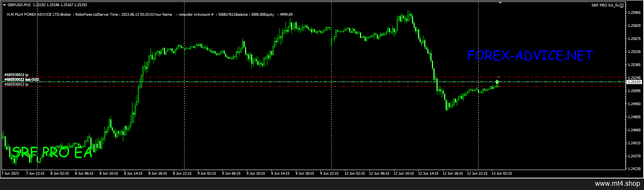Click time axis label '9 Jun 18:15'
This screenshot has height=190, width=644.
tap(305, 173)
